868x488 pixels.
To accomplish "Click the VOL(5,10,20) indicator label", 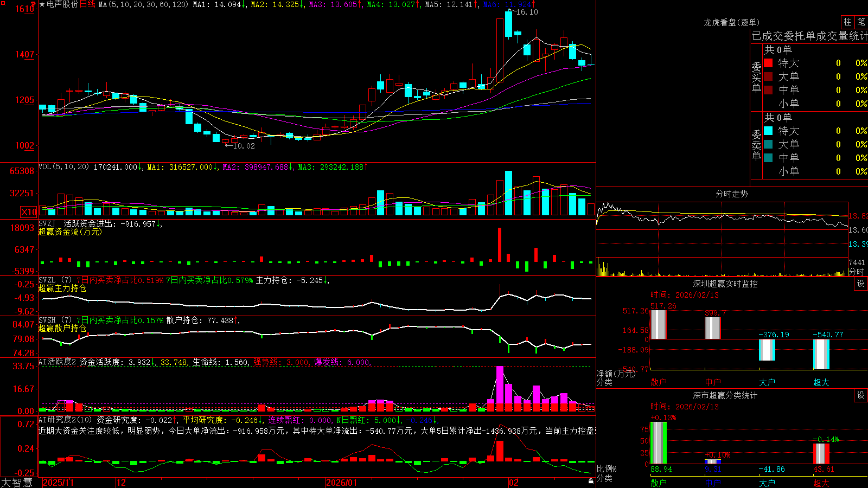I will click(63, 167).
